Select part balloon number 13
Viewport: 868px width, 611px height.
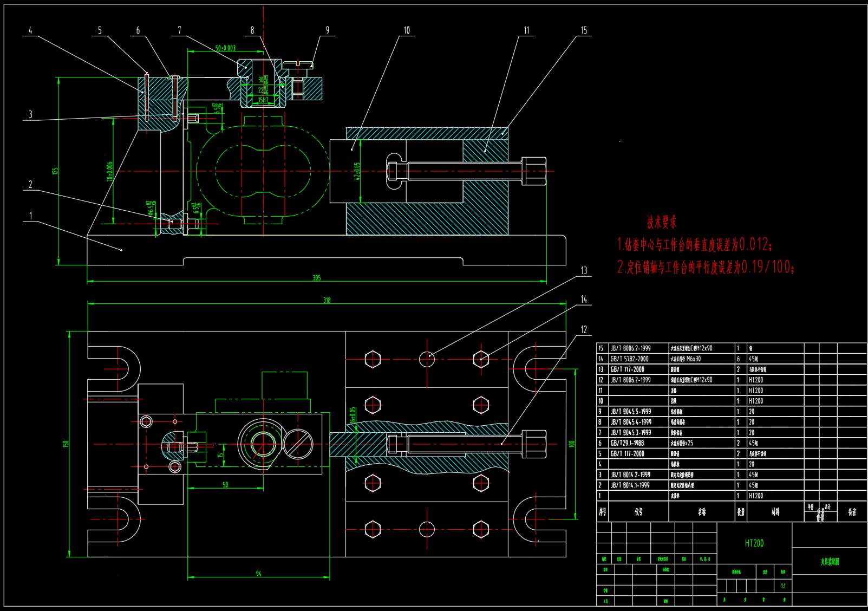(x=583, y=270)
